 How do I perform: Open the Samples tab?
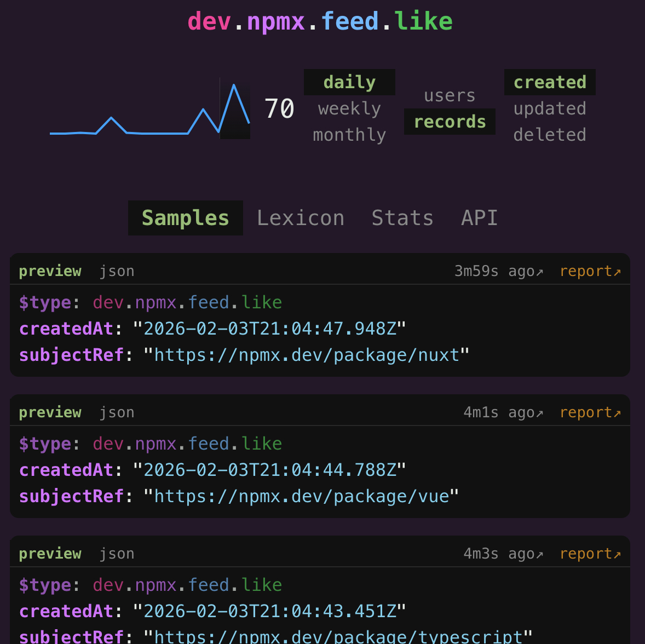pos(185,218)
